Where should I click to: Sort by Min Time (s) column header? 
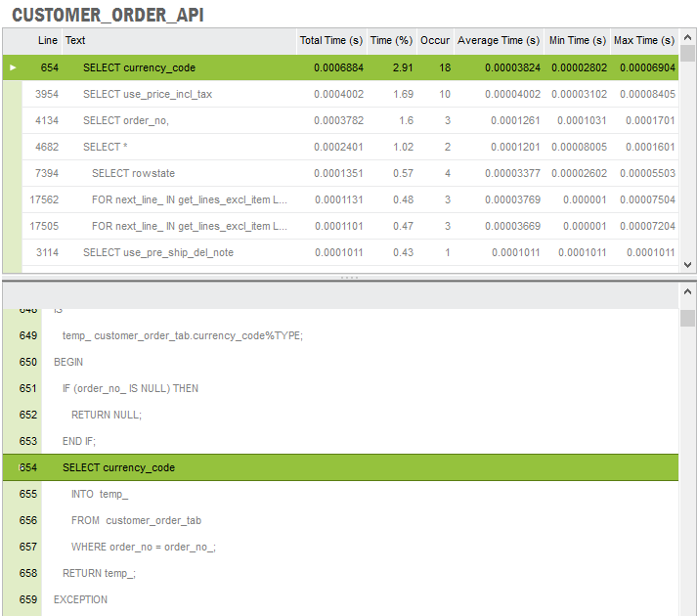click(578, 41)
